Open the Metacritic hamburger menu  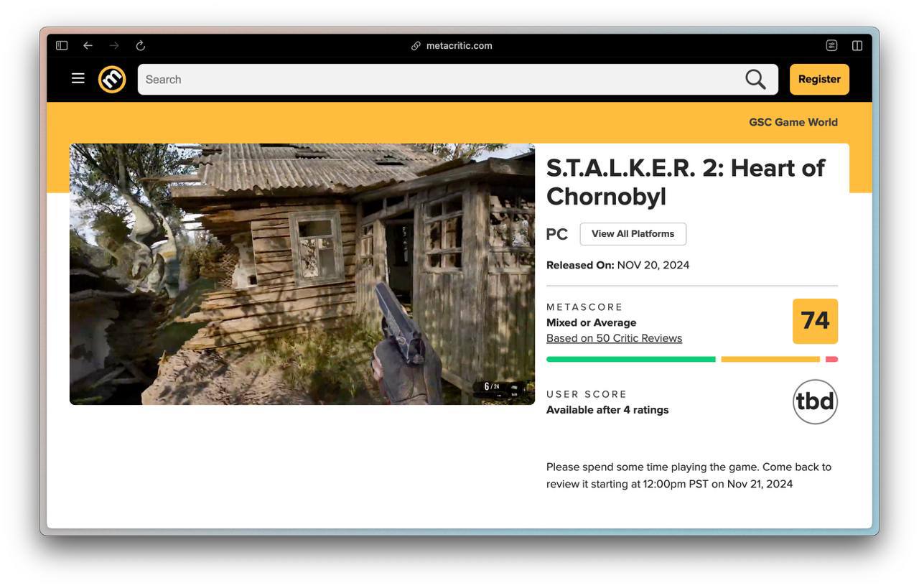coord(78,78)
